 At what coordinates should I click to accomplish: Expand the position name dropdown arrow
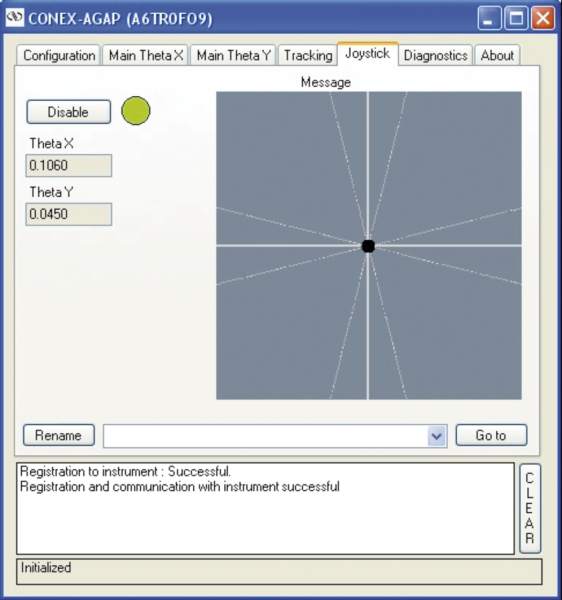tap(437, 436)
